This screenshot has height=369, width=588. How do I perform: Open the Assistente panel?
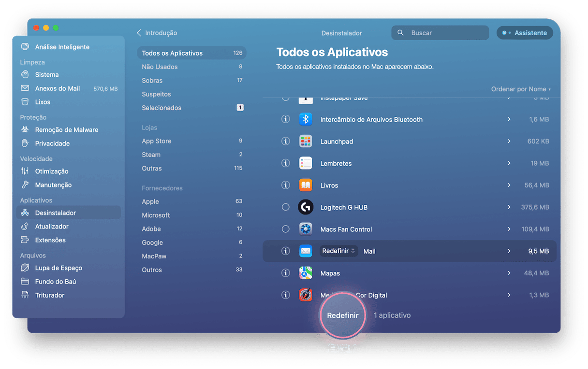tap(525, 33)
